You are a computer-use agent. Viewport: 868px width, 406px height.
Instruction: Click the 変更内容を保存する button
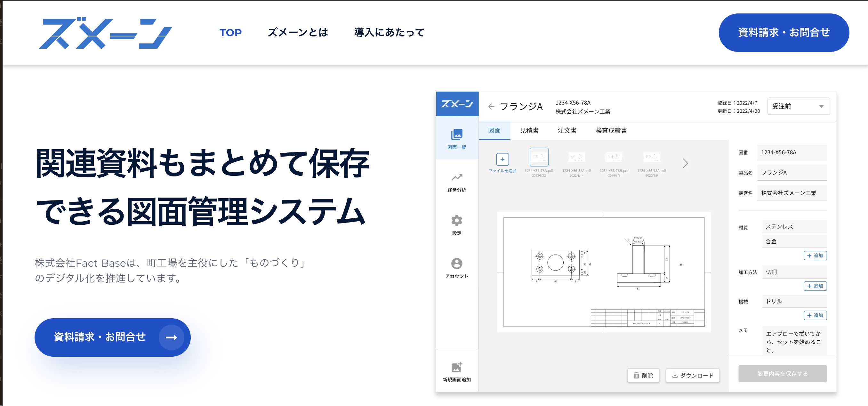(783, 374)
